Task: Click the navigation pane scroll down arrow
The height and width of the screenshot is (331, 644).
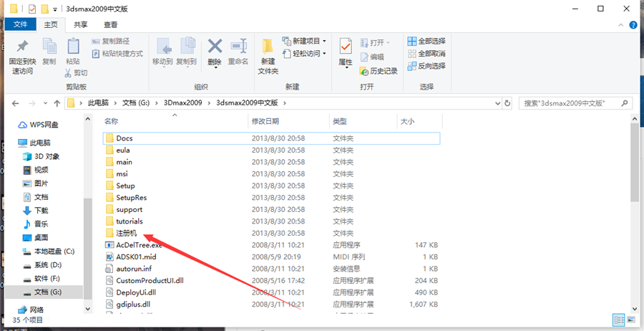Action: pyautogui.click(x=88, y=308)
